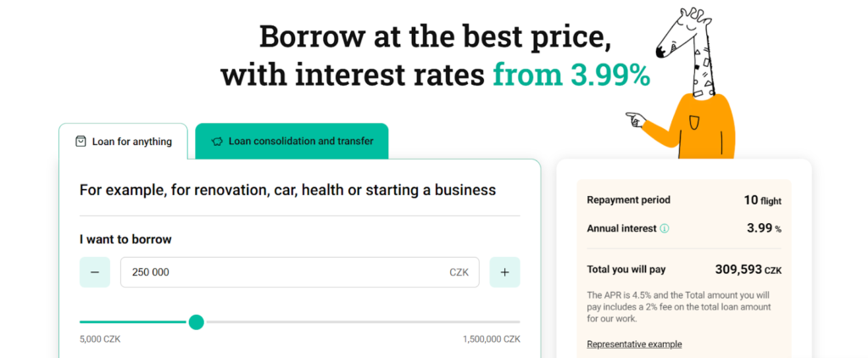Click the 1,500,000 CZK maximum label
This screenshot has height=358, width=868.
[491, 338]
